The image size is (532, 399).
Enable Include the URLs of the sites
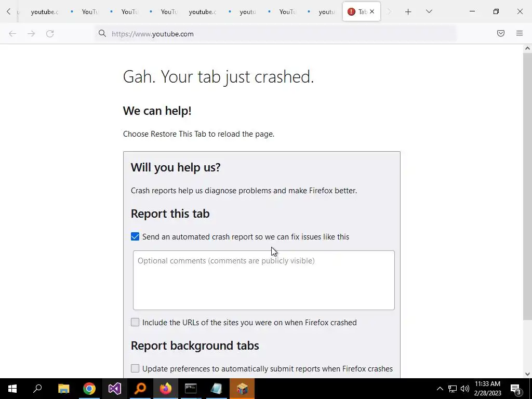tap(135, 322)
